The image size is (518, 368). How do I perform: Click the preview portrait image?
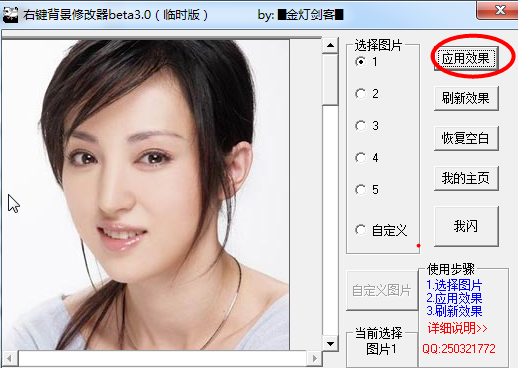click(x=146, y=195)
